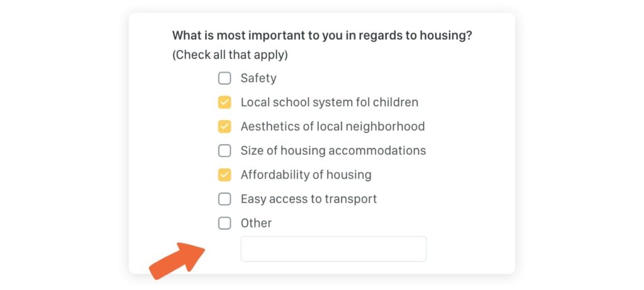Click the 'Aesthetics of local neighborhood' label text

pos(333,126)
